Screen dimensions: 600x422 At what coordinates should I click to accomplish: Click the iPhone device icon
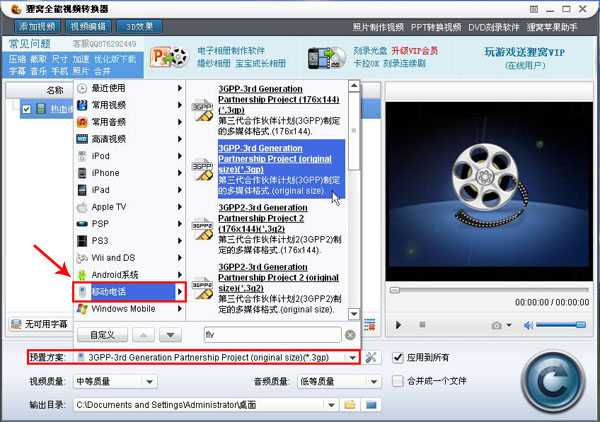coord(82,173)
